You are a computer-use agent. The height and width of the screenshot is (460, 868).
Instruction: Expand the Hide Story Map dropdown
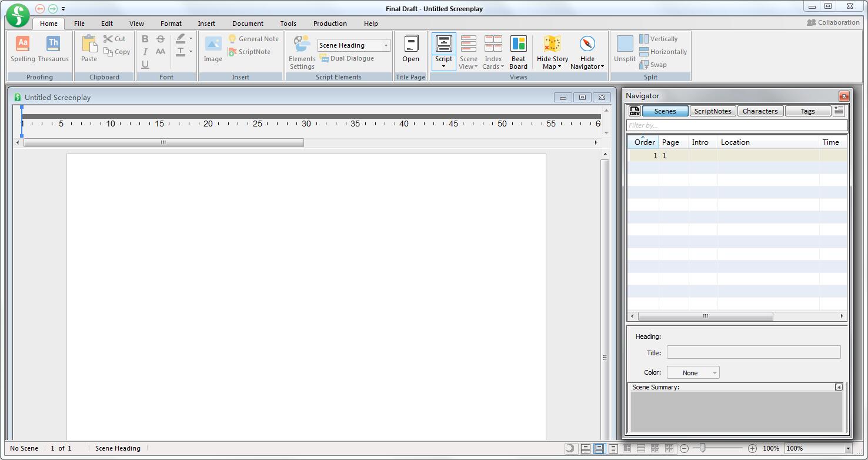pos(559,66)
